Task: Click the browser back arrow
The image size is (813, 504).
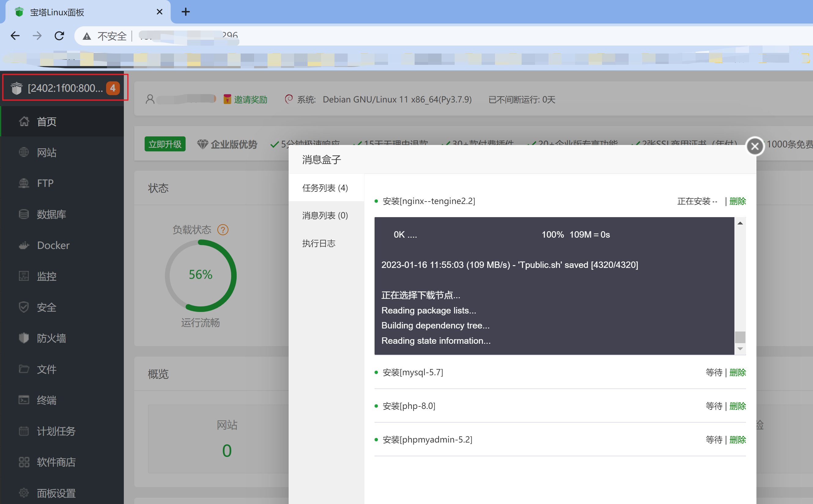Action: point(15,36)
